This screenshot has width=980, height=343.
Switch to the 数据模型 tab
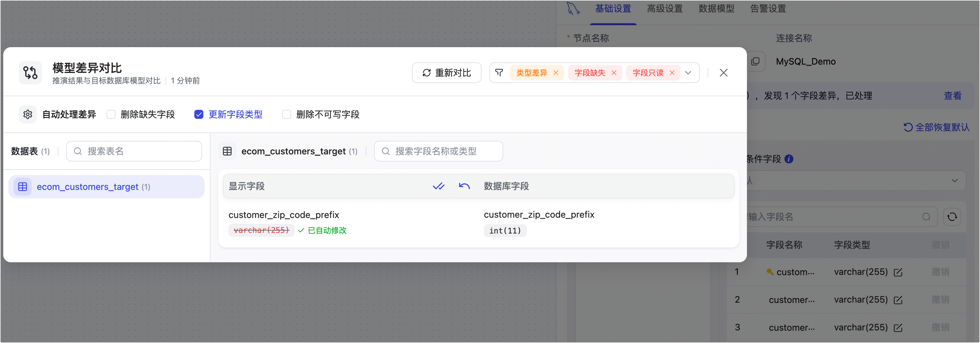716,9
